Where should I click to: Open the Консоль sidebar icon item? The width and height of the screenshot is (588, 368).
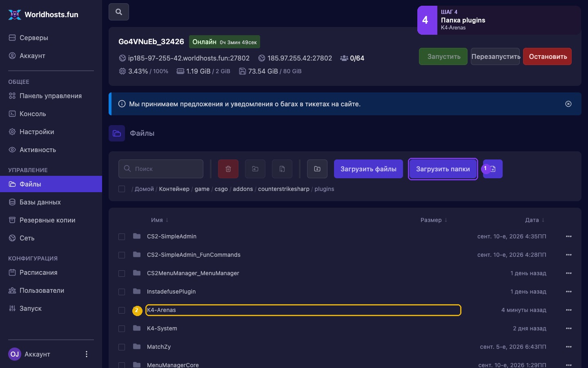(x=12, y=114)
